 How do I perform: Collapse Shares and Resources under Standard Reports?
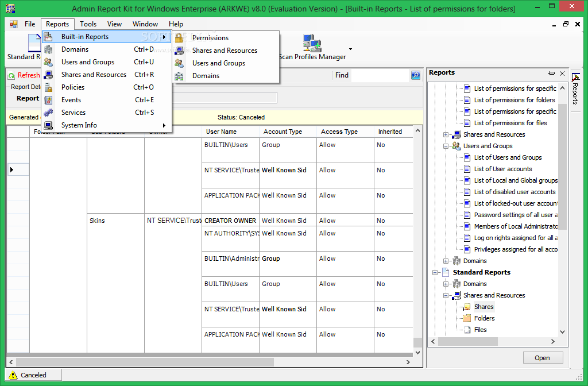pos(446,296)
